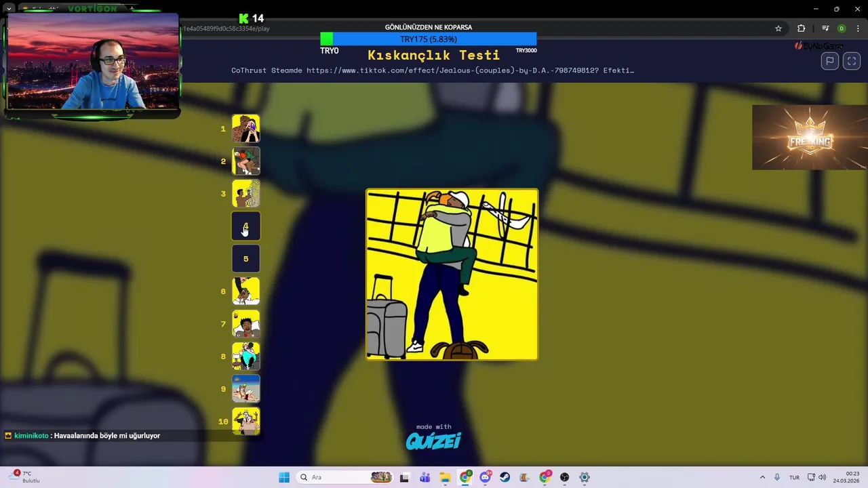The width and height of the screenshot is (868, 488).
Task: Open the volume speaker tray icon
Action: 823,477
